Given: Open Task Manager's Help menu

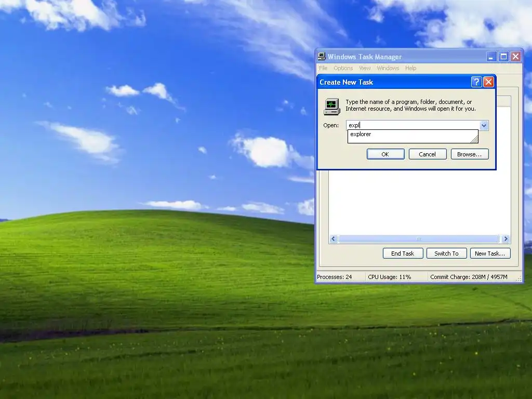Looking at the screenshot, I should coord(410,68).
